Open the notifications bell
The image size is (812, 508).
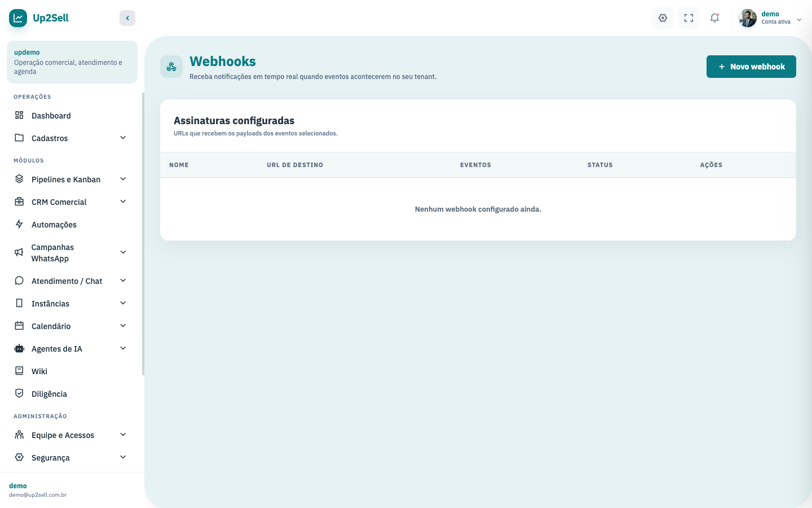tap(714, 18)
